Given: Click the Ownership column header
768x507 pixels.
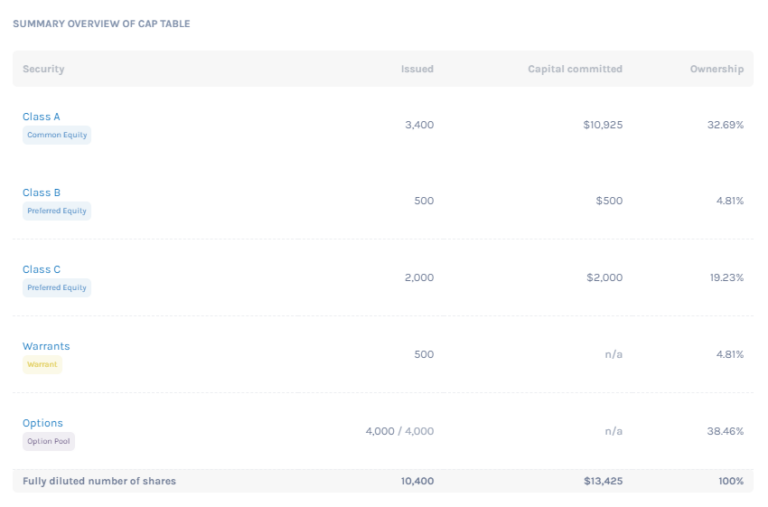Looking at the screenshot, I should pos(716,69).
